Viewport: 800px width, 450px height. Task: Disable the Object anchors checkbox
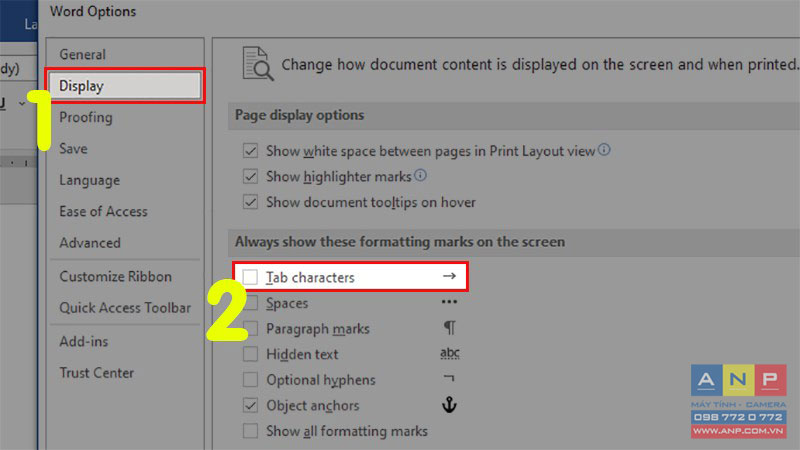coord(250,406)
